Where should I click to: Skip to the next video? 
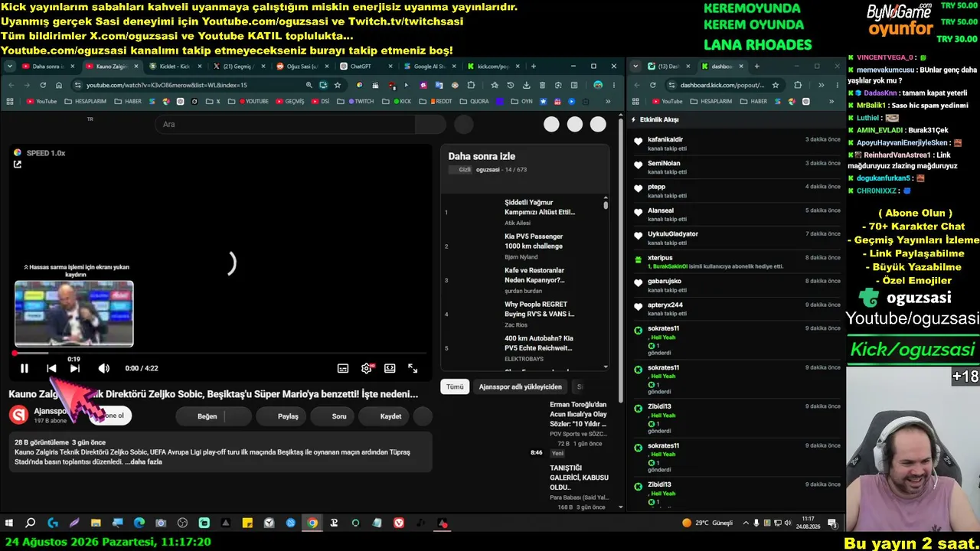[x=75, y=368]
